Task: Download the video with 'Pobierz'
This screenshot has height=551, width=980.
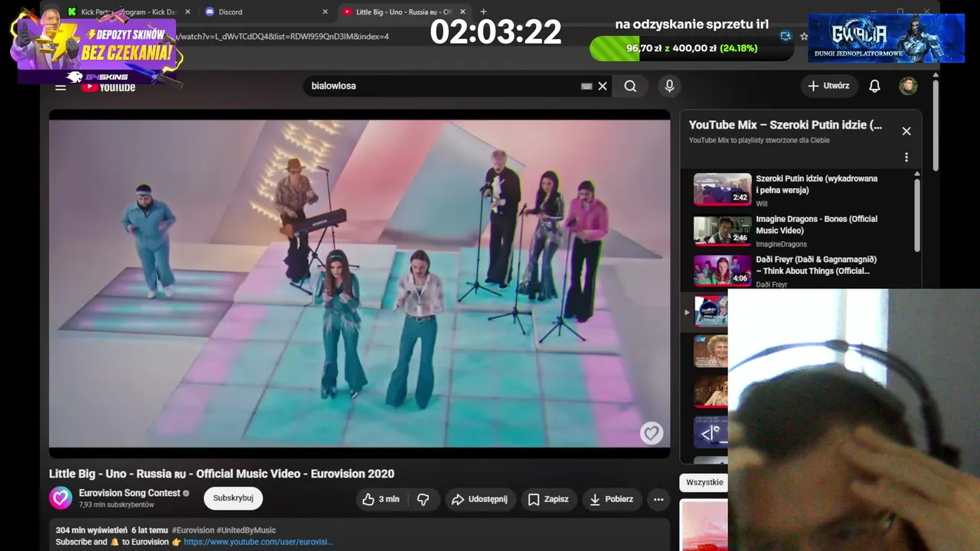Action: (x=611, y=499)
